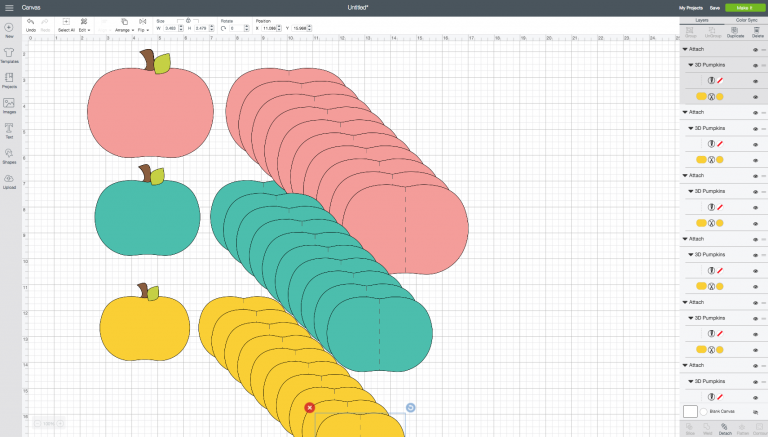The image size is (768, 437).
Task: Click the green Make It button
Action: coord(745,8)
